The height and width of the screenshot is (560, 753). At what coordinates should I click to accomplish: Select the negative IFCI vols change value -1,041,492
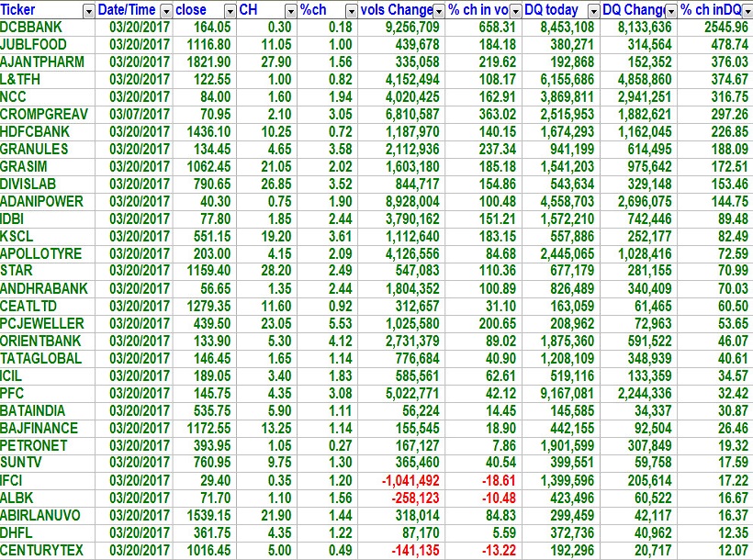click(x=402, y=480)
